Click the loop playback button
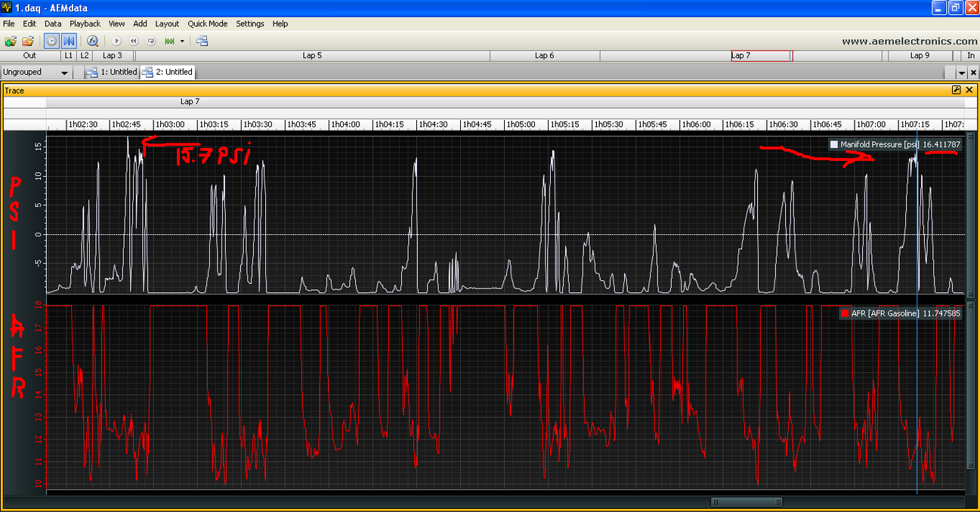Image resolution: width=980 pixels, height=512 pixels. tap(151, 41)
